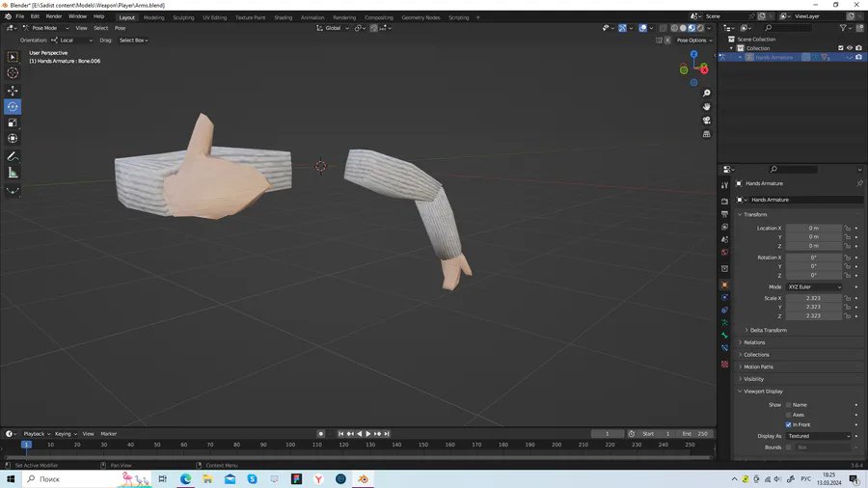This screenshot has height=488, width=868.
Task: Open Pose Options dropdown
Action: [x=694, y=41]
